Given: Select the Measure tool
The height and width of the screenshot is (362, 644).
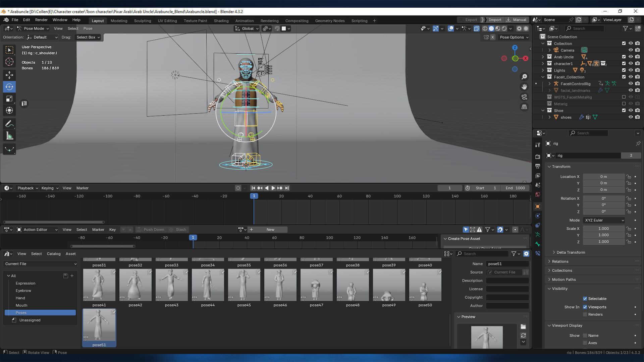Looking at the screenshot, I should tap(9, 136).
